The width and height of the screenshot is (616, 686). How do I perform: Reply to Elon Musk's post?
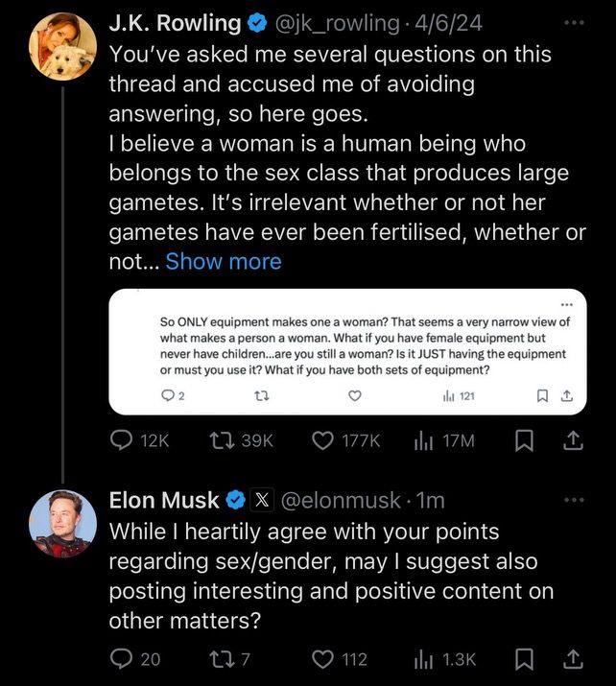coord(123,659)
